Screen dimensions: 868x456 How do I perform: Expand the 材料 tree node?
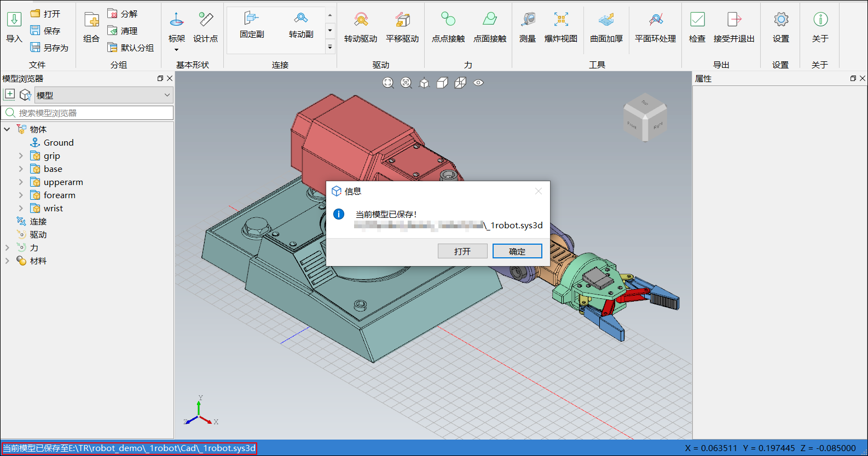tap(7, 261)
